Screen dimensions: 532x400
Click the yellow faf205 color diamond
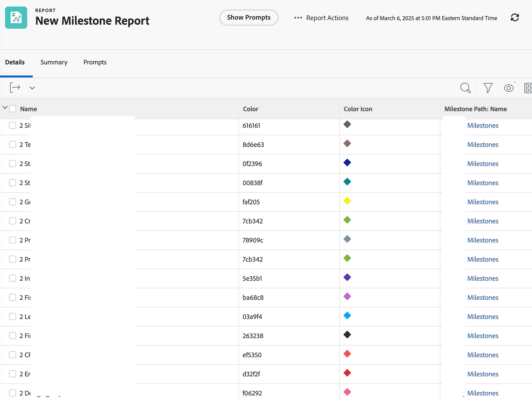pos(347,201)
